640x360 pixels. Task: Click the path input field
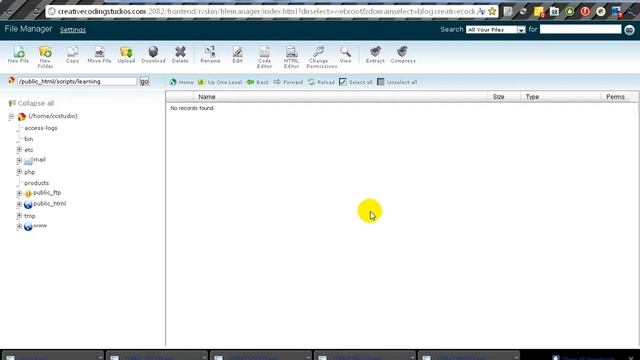(77, 81)
